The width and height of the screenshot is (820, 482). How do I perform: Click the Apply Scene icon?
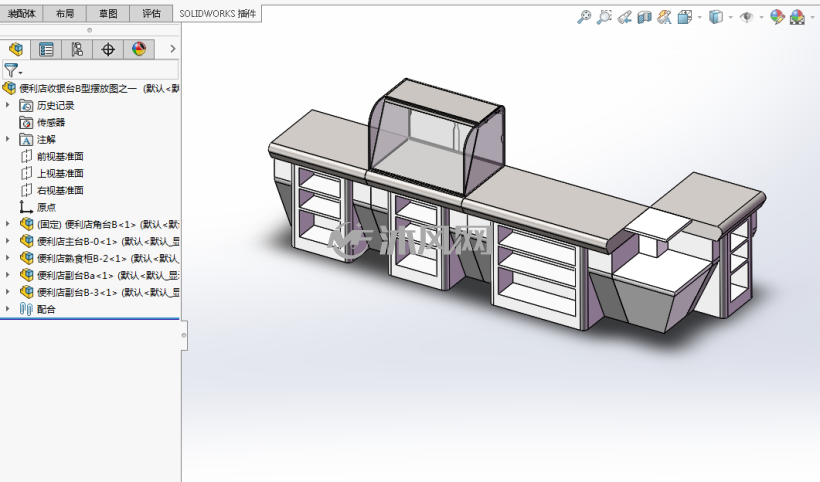point(797,17)
